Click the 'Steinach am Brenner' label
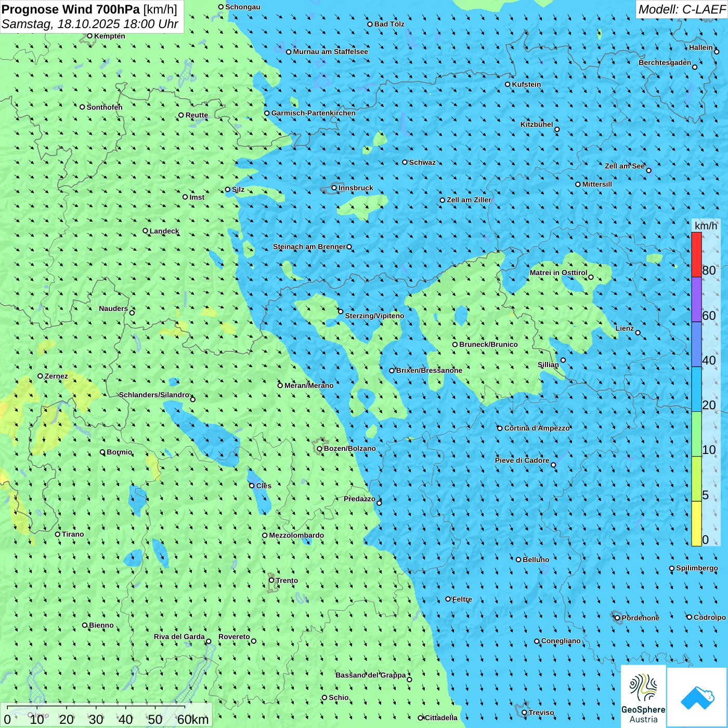The height and width of the screenshot is (728, 728). (x=309, y=246)
